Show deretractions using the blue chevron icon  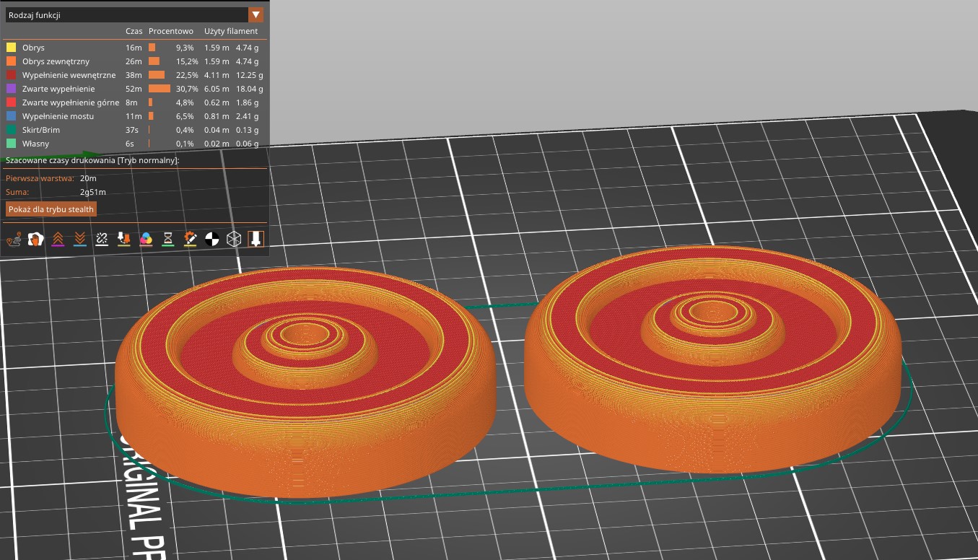click(x=79, y=239)
